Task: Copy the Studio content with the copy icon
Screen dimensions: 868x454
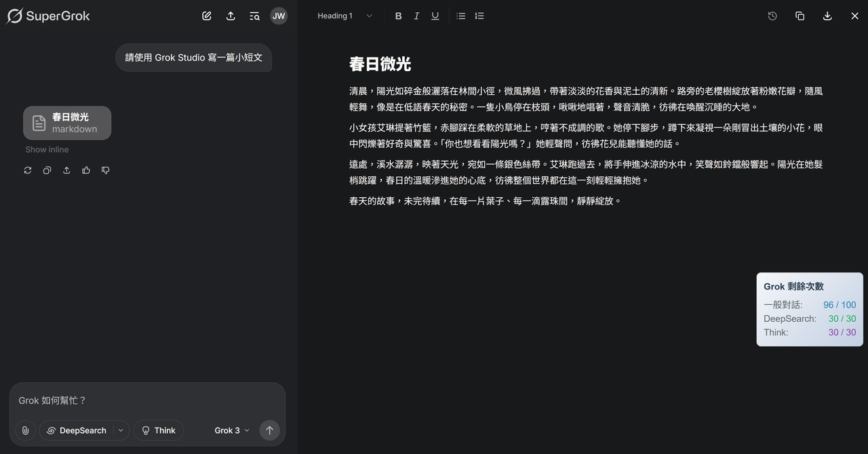Action: tap(800, 16)
